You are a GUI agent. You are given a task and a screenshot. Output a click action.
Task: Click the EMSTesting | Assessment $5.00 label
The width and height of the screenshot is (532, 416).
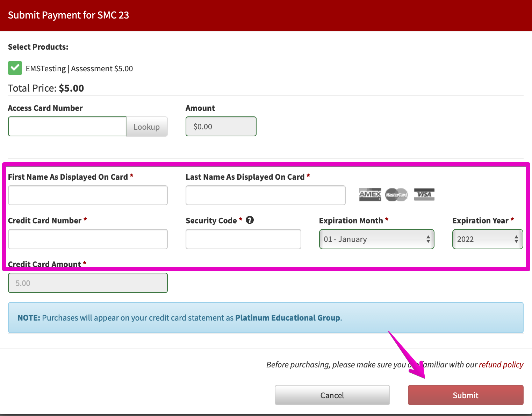(x=79, y=69)
